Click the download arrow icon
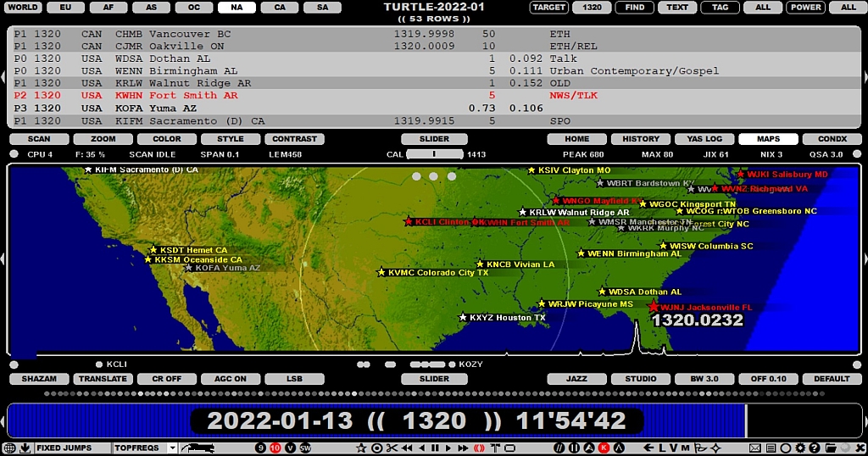This screenshot has width=868, height=456. [25, 448]
